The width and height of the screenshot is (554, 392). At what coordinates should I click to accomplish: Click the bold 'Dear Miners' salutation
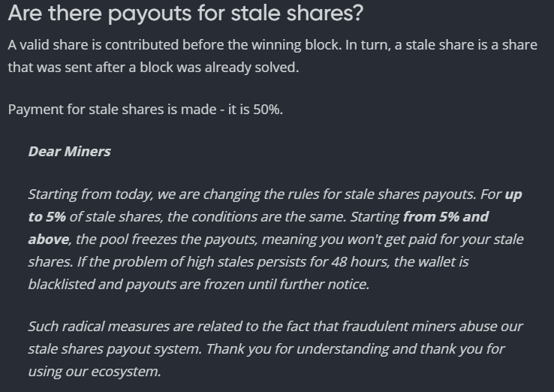[70, 152]
